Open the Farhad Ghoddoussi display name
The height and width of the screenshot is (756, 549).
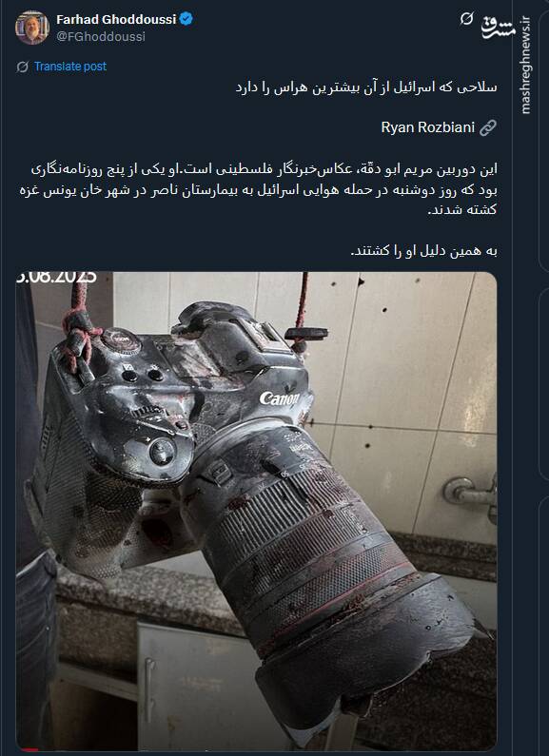tap(116, 19)
